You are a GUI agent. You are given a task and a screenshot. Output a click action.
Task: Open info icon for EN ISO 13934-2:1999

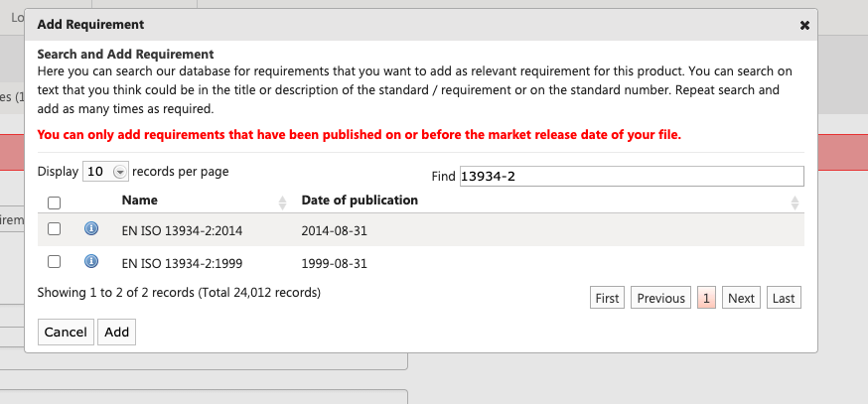point(91,261)
